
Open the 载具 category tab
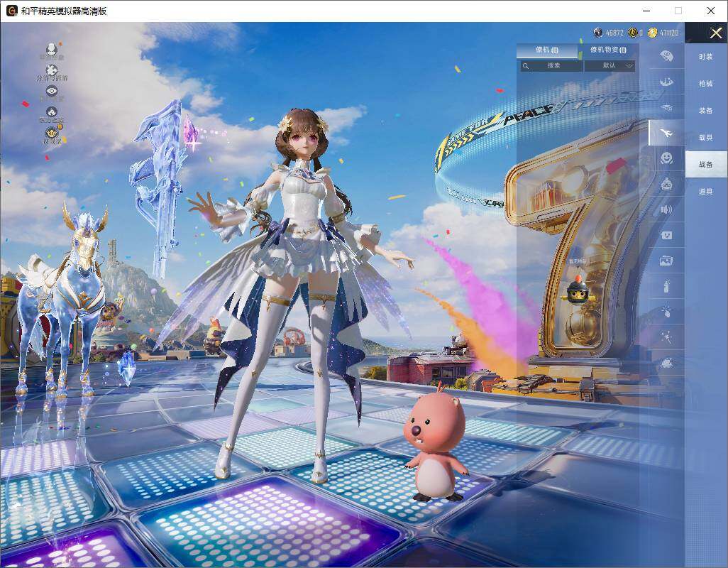point(706,138)
